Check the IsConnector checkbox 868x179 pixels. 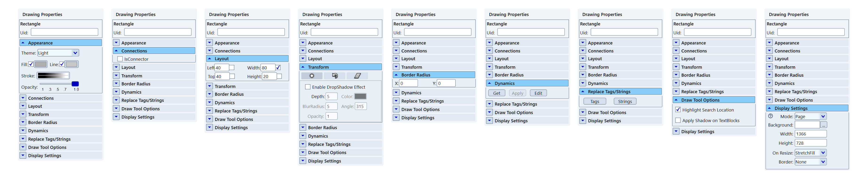point(120,59)
